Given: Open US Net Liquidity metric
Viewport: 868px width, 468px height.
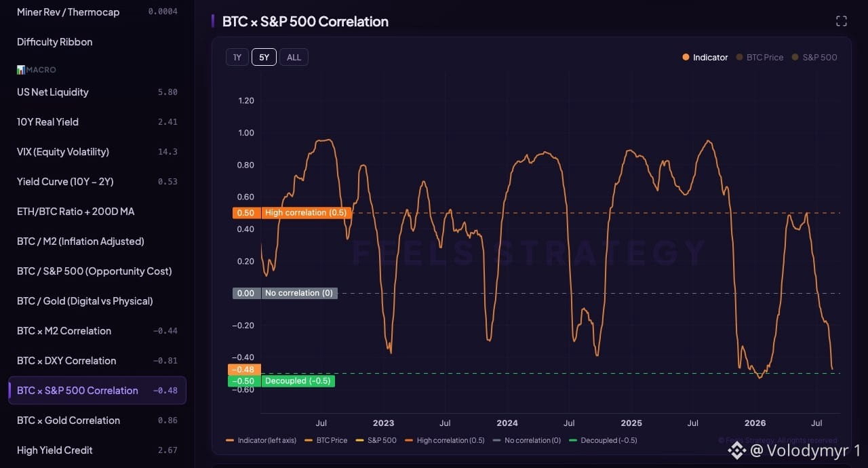Looking at the screenshot, I should point(97,92).
